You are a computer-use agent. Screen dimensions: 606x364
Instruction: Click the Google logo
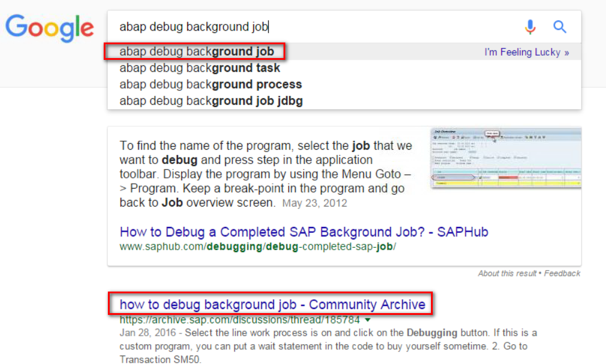coord(50,28)
